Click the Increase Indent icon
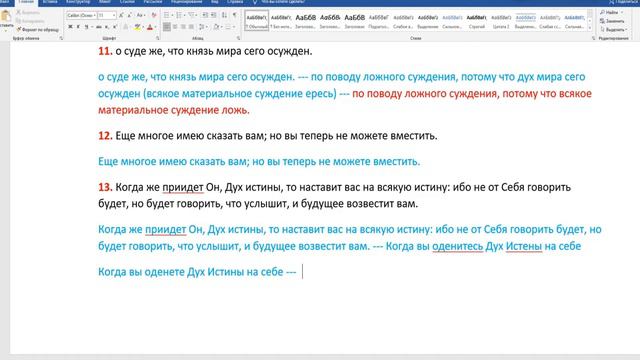The image size is (640, 360). [x=213, y=15]
